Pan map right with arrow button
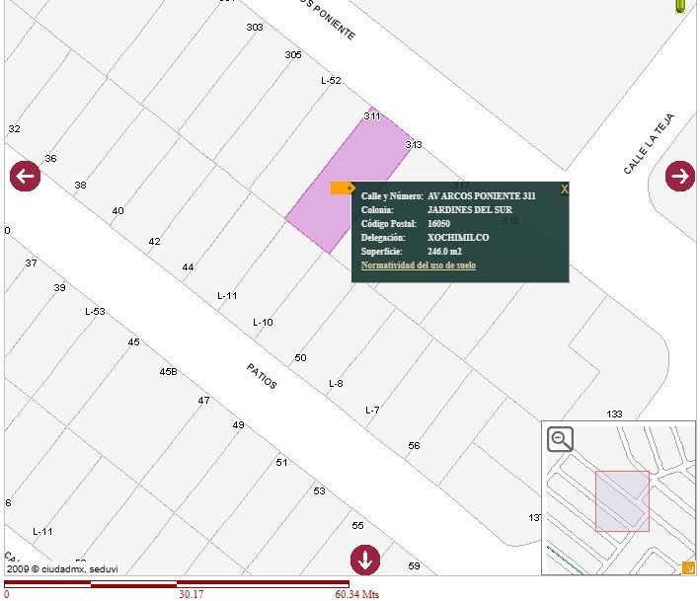 coord(680,176)
